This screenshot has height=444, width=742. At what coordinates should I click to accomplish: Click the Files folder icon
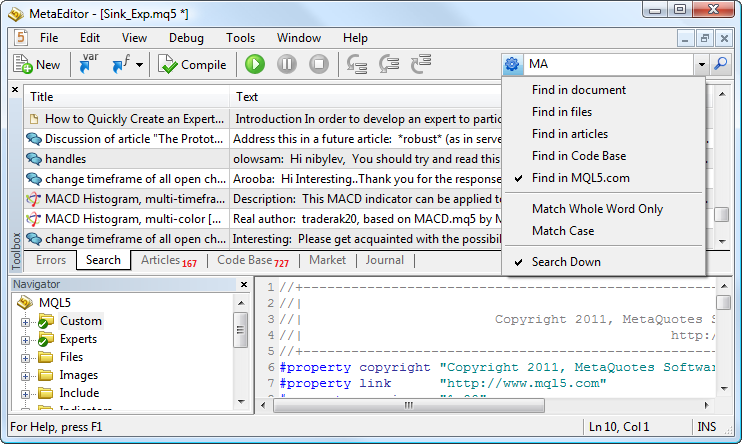(45, 356)
